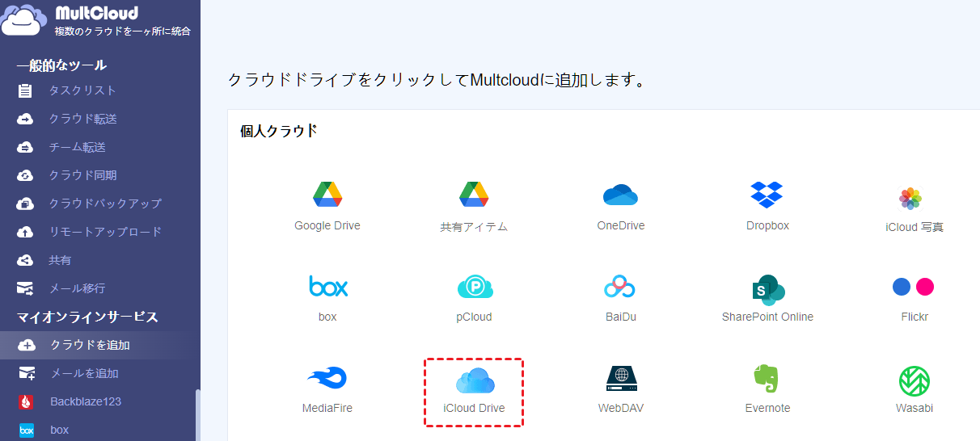The image size is (980, 441).
Task: Go to チーム転送 in sidebar
Action: (x=77, y=147)
